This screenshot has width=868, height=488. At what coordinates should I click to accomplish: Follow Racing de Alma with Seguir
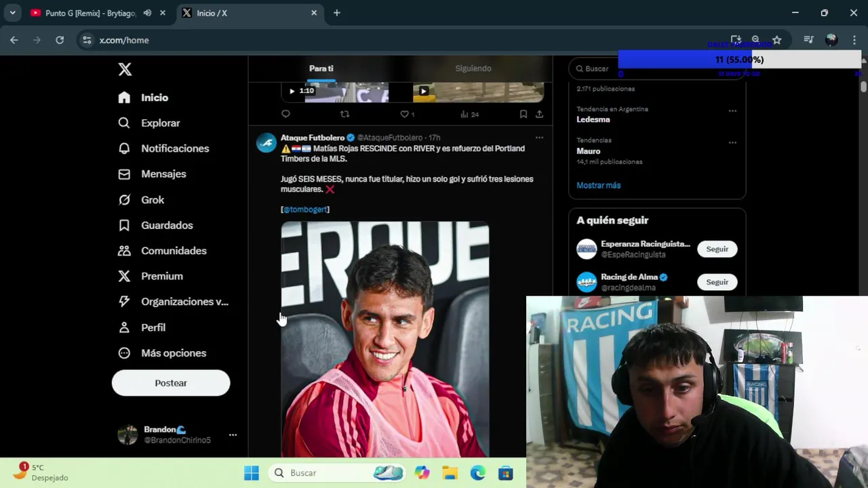click(717, 282)
